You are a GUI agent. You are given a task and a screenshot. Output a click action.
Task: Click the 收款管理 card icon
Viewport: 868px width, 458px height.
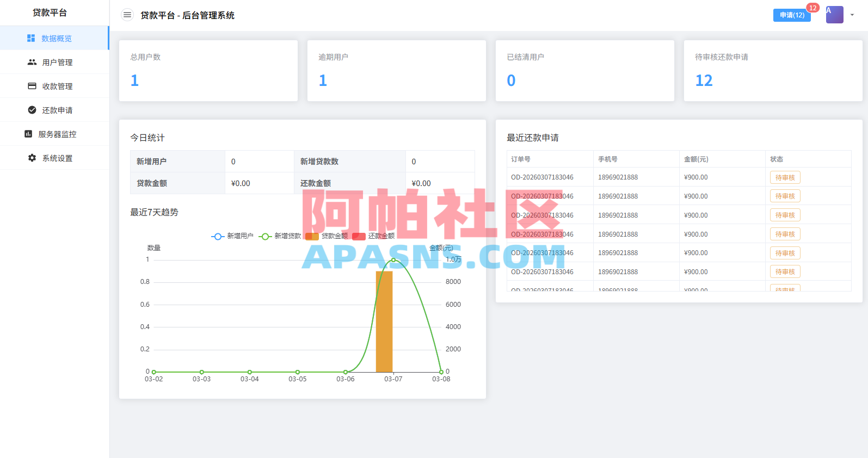[32, 86]
